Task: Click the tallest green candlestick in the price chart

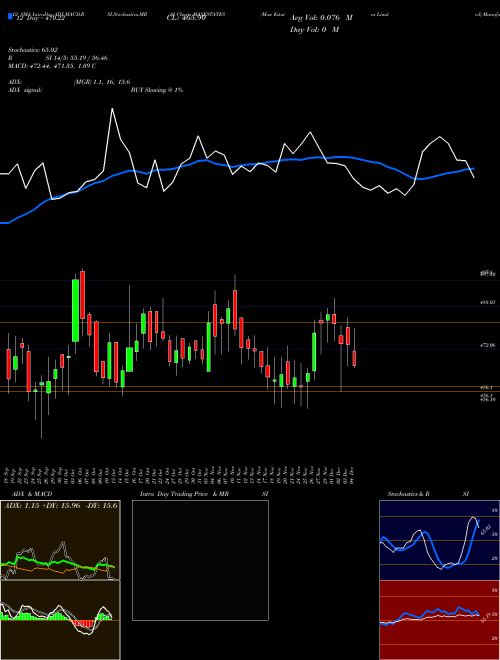Action: point(75,310)
